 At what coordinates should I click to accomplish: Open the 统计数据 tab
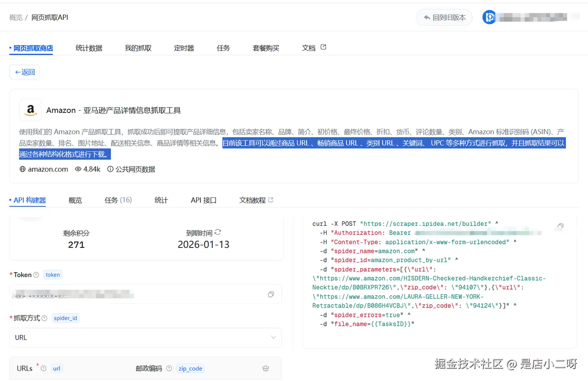pos(89,48)
